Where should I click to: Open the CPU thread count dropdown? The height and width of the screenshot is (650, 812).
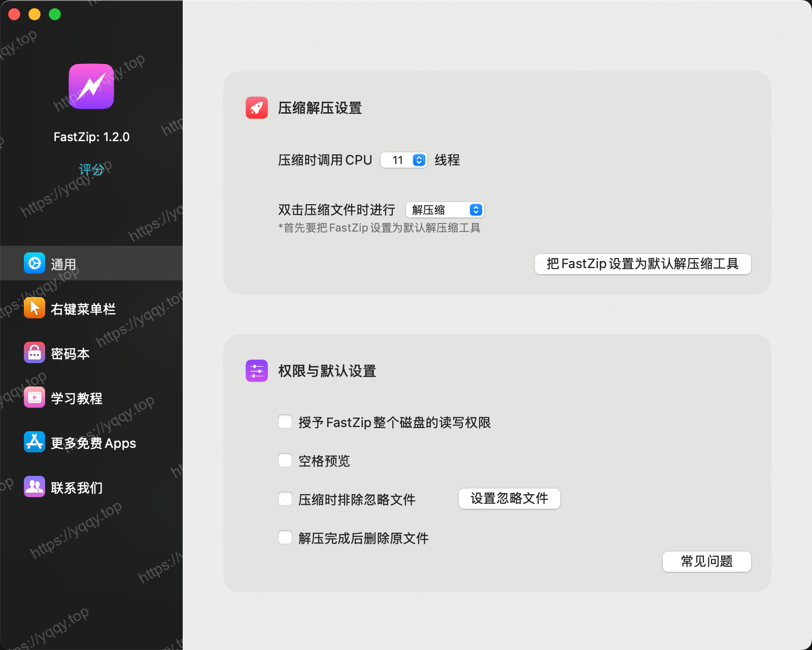(404, 160)
